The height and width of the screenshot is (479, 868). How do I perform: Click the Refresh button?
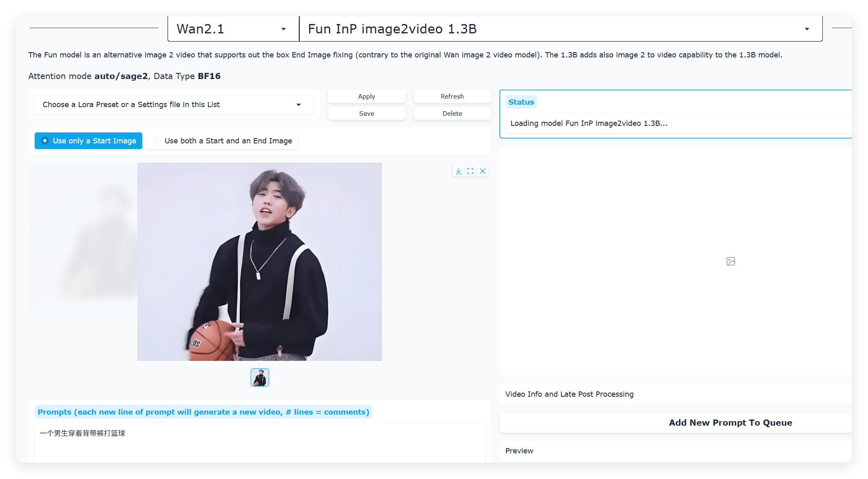(452, 97)
